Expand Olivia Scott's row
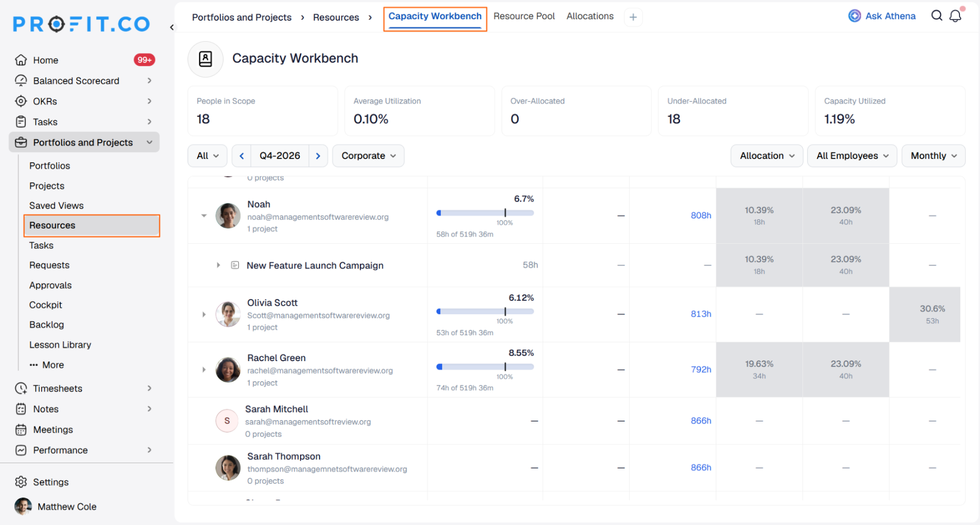This screenshot has height=525, width=980. click(204, 314)
